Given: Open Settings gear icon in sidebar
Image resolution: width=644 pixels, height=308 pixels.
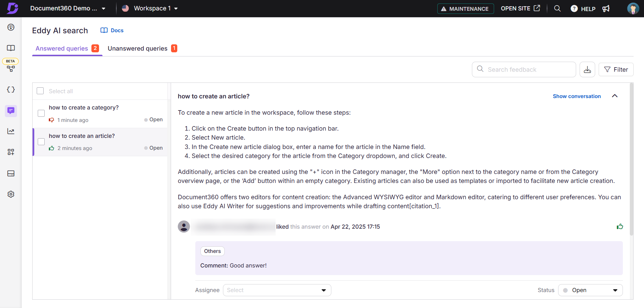Looking at the screenshot, I should tap(11, 194).
